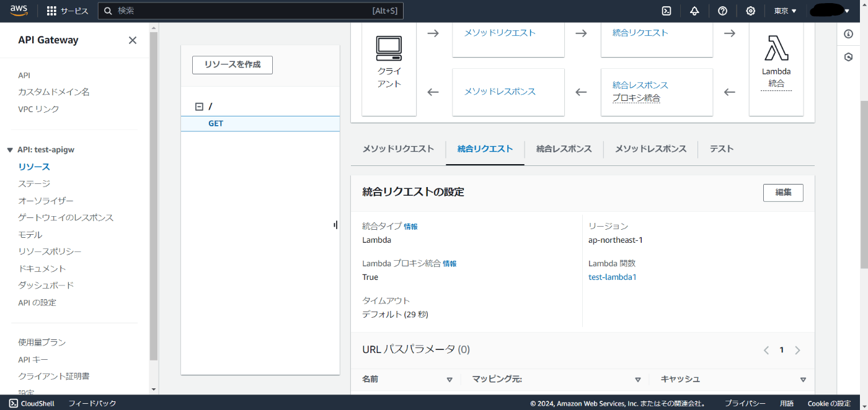Click the sidebar scrollbar down arrow

coord(154,390)
